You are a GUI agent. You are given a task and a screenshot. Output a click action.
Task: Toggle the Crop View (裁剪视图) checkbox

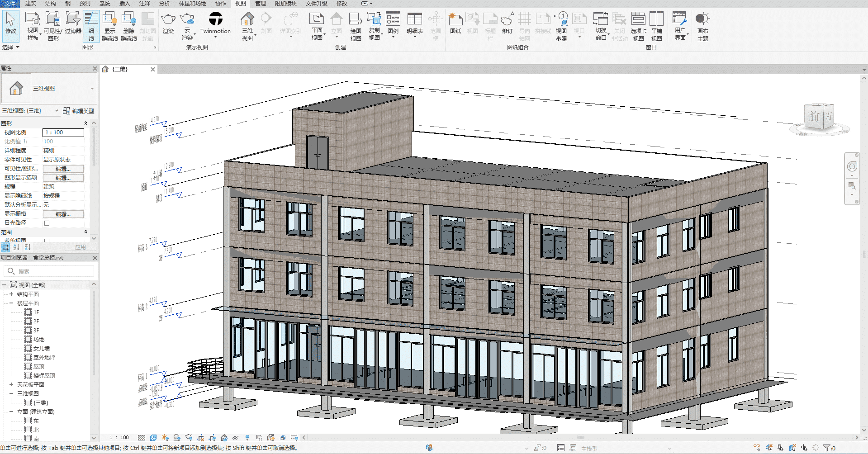pyautogui.click(x=47, y=241)
